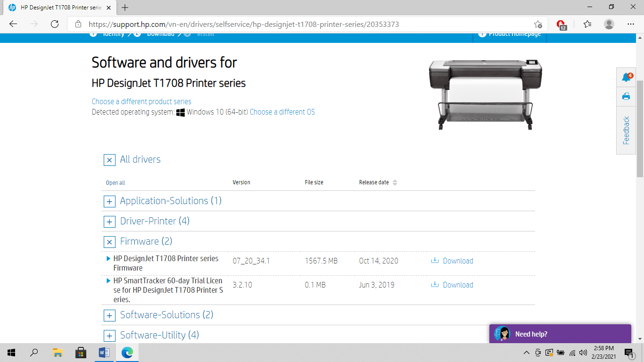Screen dimensions: 644x362
Task: Click the address bar URL field
Action: point(306,24)
